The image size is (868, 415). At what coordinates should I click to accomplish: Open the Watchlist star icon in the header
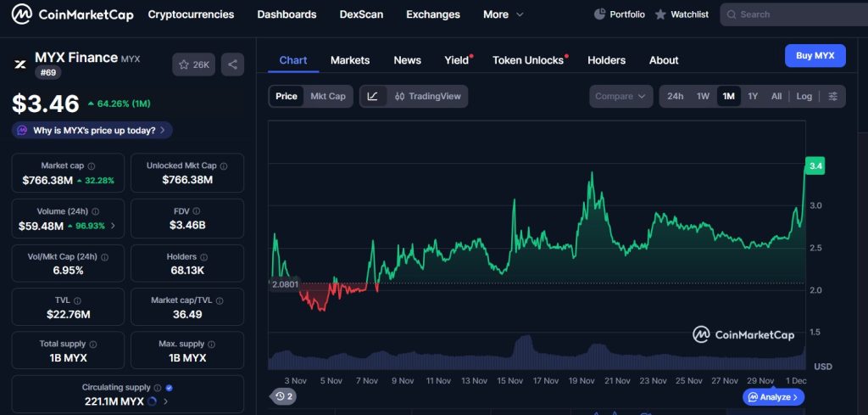[x=660, y=14]
